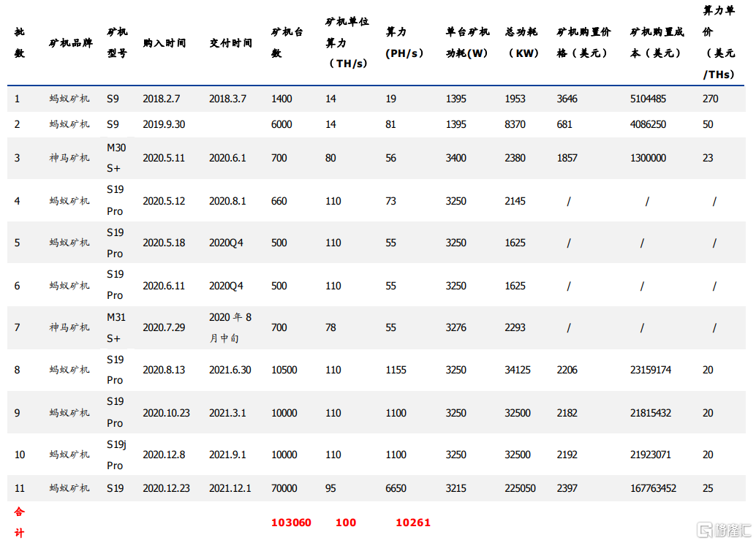Select delivery date 2018.3.7
Viewport: 756px width, 543px height.
pos(227,99)
